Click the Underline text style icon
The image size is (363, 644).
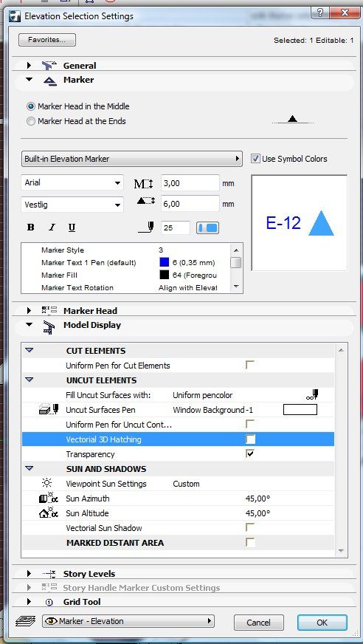72,227
